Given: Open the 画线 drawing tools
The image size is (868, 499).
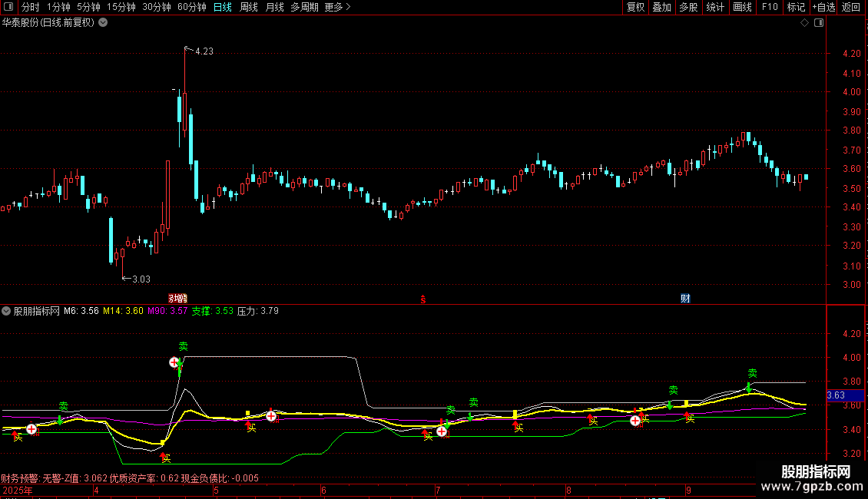Looking at the screenshot, I should pos(742,7).
